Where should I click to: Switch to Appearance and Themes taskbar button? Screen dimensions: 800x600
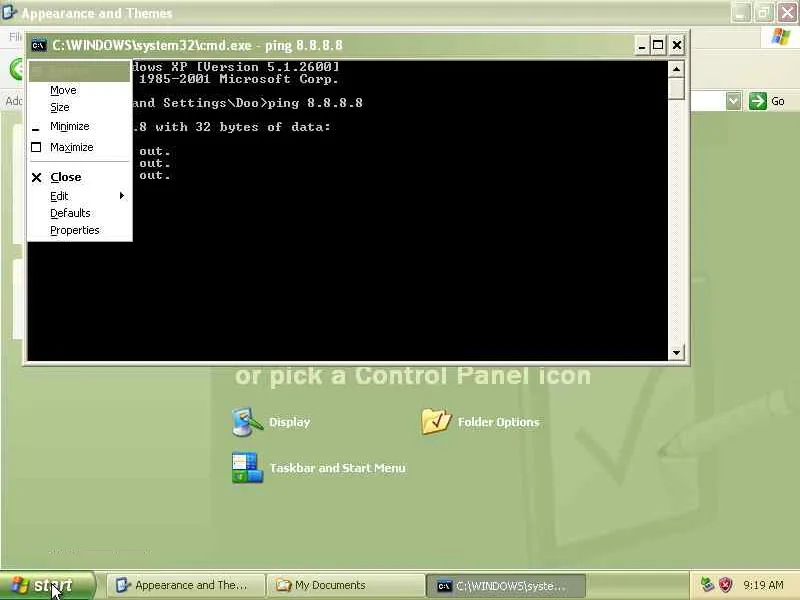click(x=186, y=585)
